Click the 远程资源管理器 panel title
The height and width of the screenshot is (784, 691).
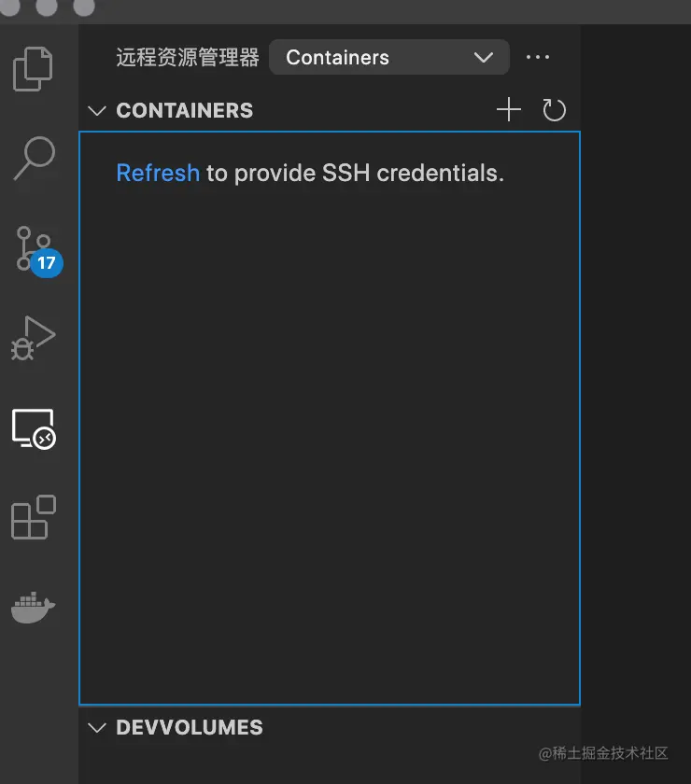(187, 57)
